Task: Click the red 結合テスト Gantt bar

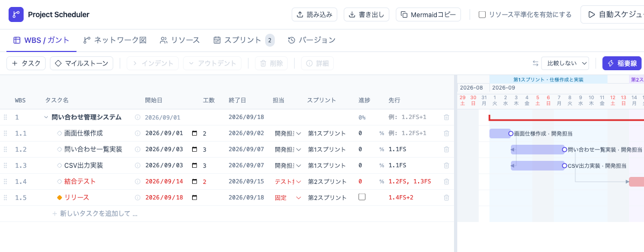Action: click(x=636, y=182)
